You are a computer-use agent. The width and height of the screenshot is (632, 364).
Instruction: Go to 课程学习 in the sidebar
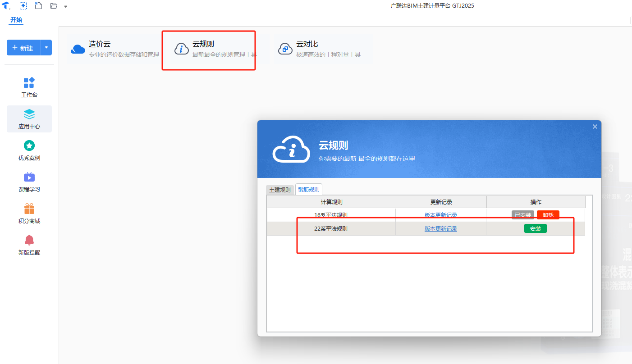pos(29,182)
